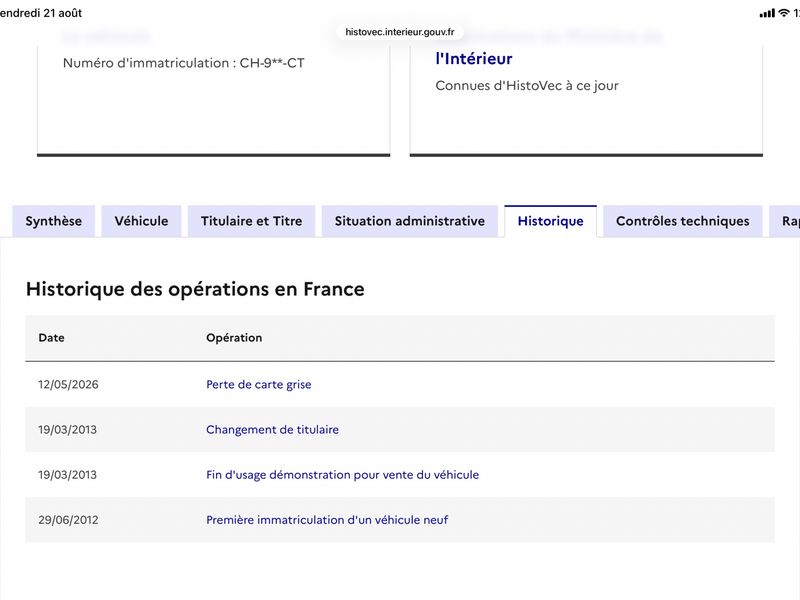Viewport: 800px width, 600px height.
Task: Open the partially visible Rap tab
Action: click(786, 221)
